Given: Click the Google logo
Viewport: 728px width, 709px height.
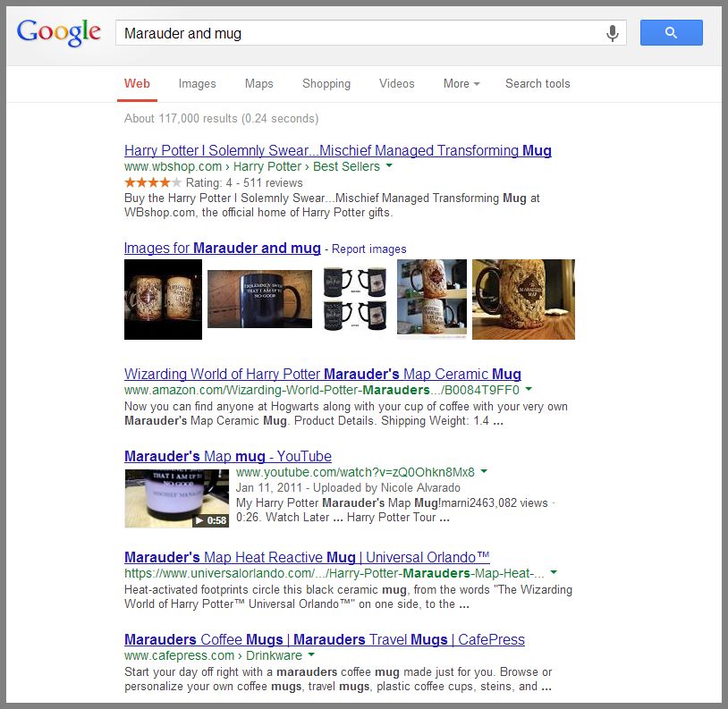Looking at the screenshot, I should tap(58, 32).
